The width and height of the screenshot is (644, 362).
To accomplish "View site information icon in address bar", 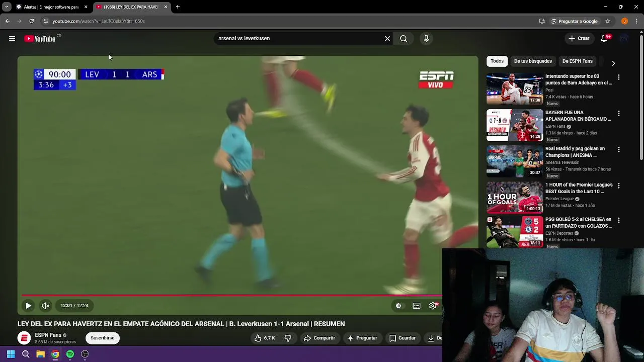I will tap(45, 21).
